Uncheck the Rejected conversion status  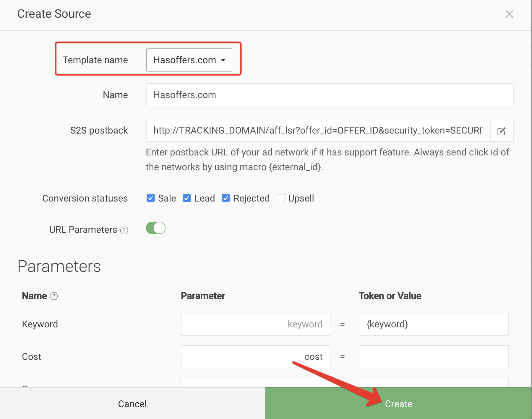[x=226, y=198]
